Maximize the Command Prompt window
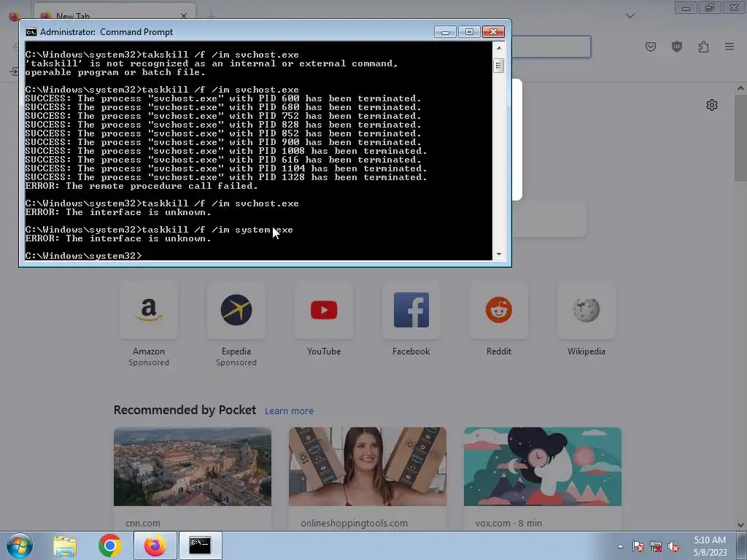Viewport: 747px width, 560px height. (x=469, y=32)
